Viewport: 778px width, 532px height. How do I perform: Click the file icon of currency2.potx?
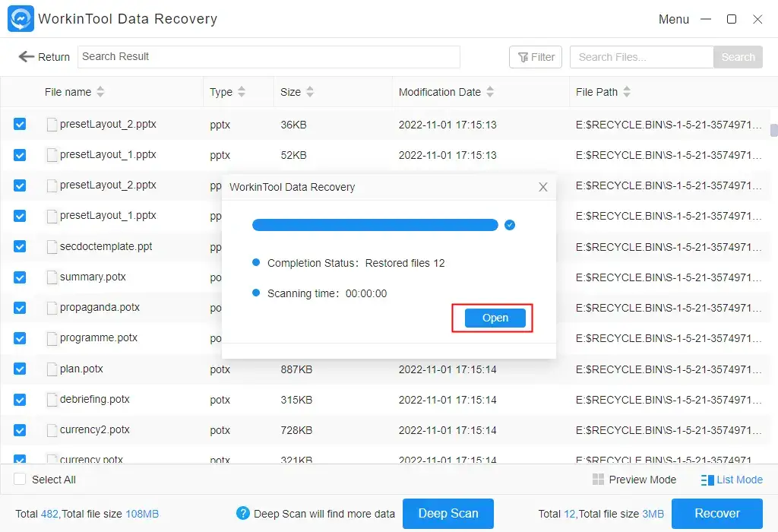(x=52, y=430)
